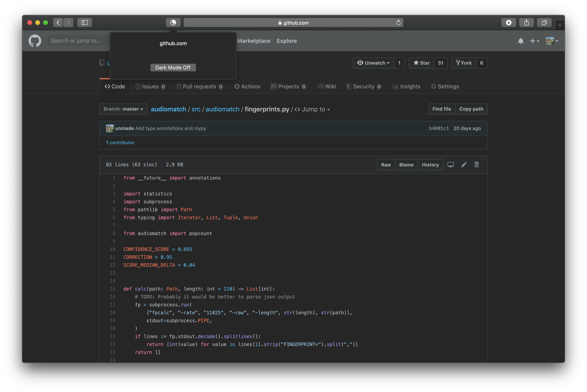Open Safari downloads icon
587x392 pixels.
click(x=509, y=23)
